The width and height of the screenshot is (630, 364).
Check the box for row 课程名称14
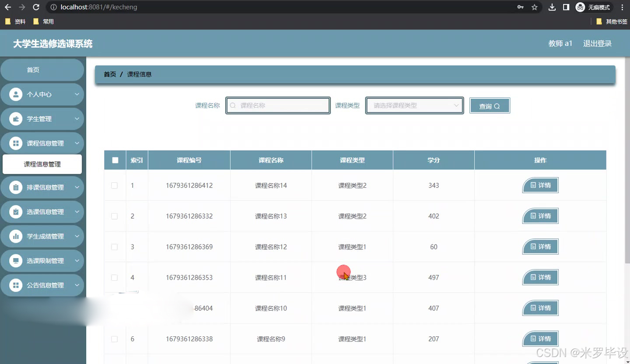114,185
